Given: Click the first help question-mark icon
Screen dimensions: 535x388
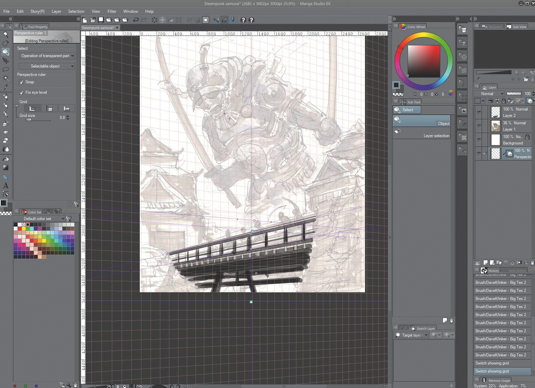Looking at the screenshot, I should pyautogui.click(x=243, y=20).
